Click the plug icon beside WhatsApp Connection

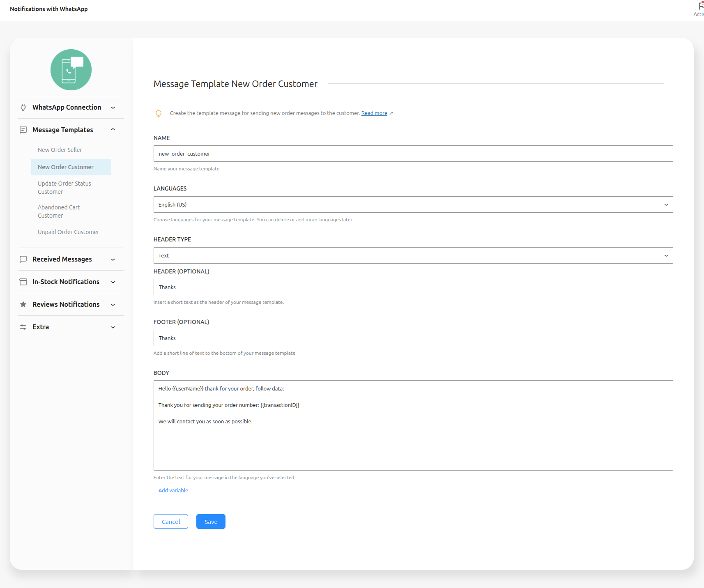[x=23, y=108]
